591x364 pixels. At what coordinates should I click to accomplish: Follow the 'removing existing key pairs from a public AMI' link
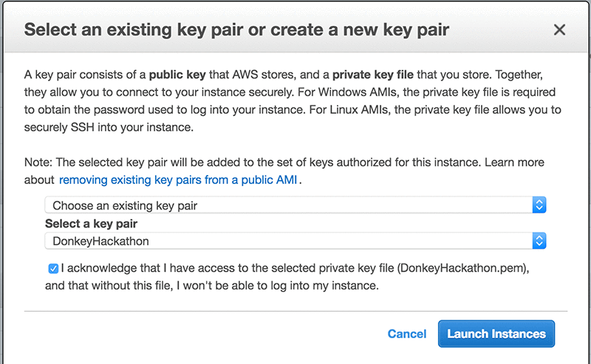pyautogui.click(x=178, y=179)
